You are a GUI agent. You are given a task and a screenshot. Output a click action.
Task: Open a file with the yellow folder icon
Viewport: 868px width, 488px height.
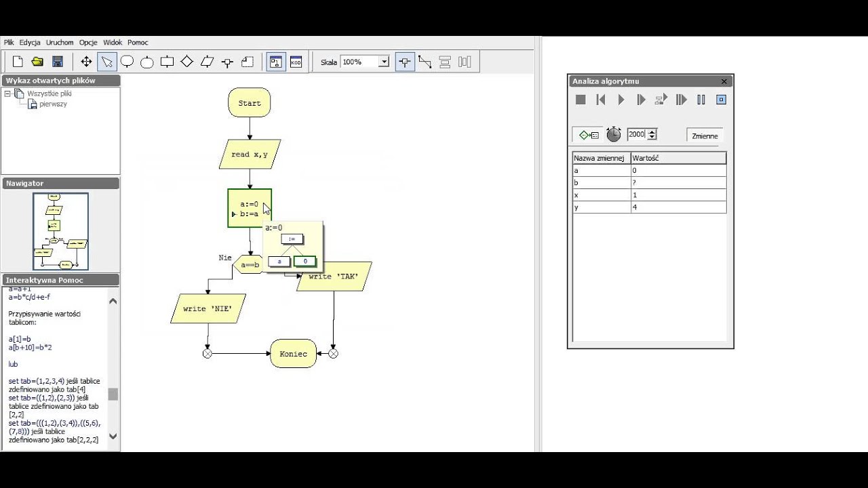(x=38, y=62)
